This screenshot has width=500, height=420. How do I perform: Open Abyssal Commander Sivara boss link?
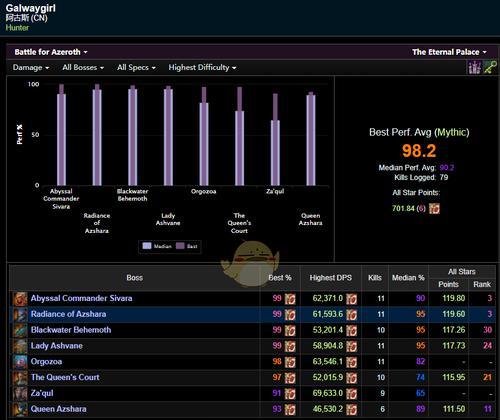point(81,298)
